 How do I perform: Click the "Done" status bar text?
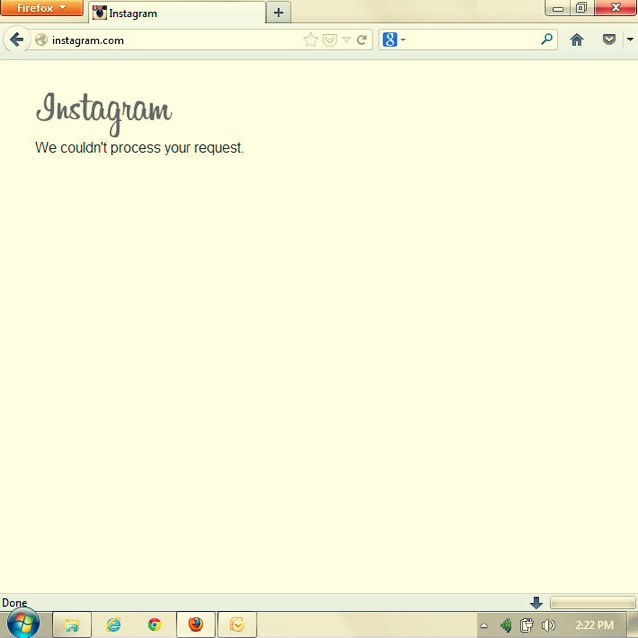click(15, 603)
